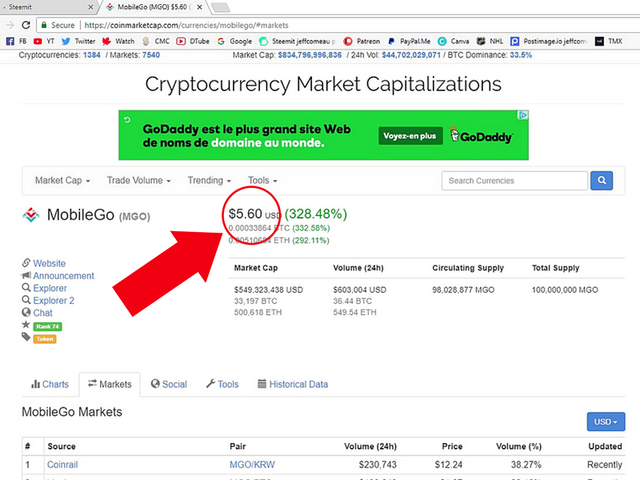Click the 24h Vol value $44,702,029,071
Screen dimensions: 640x480
coord(411,55)
